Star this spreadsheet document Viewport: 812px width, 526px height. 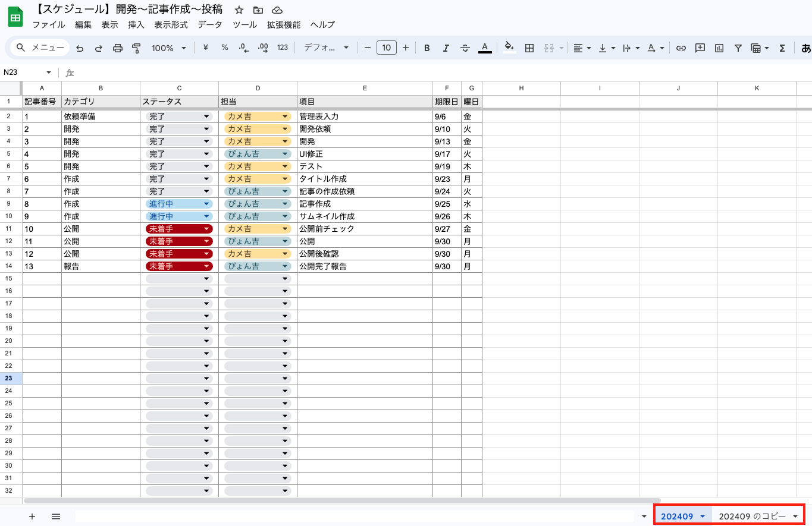[239, 10]
